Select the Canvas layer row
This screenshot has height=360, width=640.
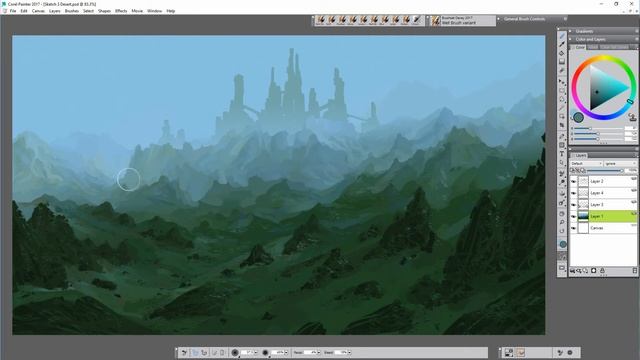(604, 228)
